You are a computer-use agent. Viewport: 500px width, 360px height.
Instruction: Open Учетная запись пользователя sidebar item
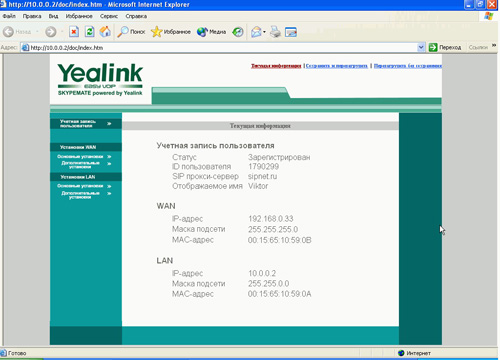pyautogui.click(x=86, y=124)
